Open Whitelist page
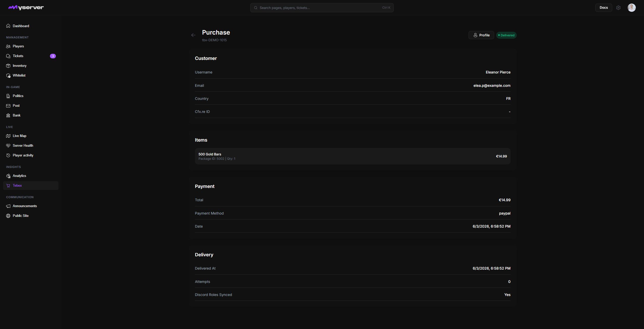644x329 pixels. (x=31, y=76)
